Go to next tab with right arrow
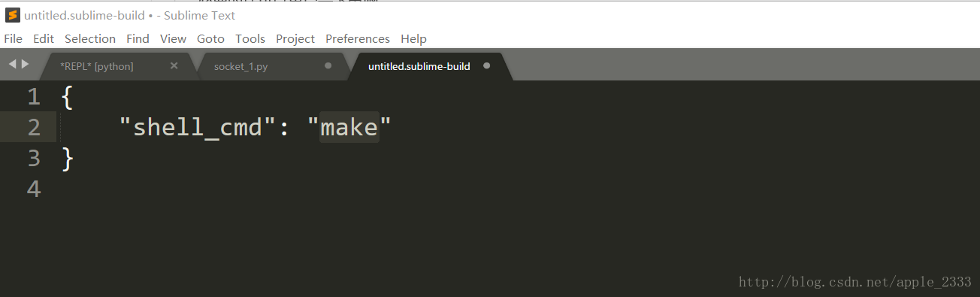This screenshot has width=980, height=297. click(x=26, y=65)
